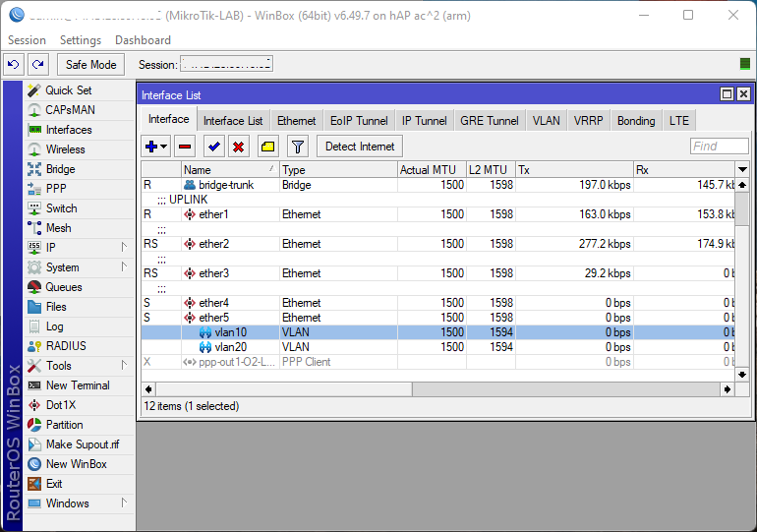
Task: Open the Dot1X sidebar entry
Action: [x=79, y=405]
